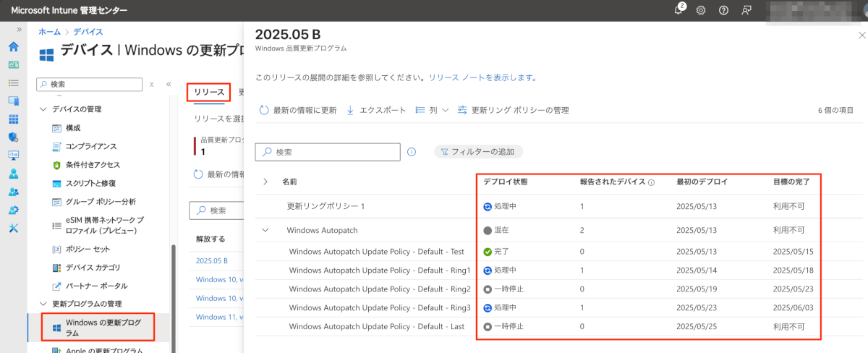Open Tenant administration icon in left rail

click(x=13, y=210)
